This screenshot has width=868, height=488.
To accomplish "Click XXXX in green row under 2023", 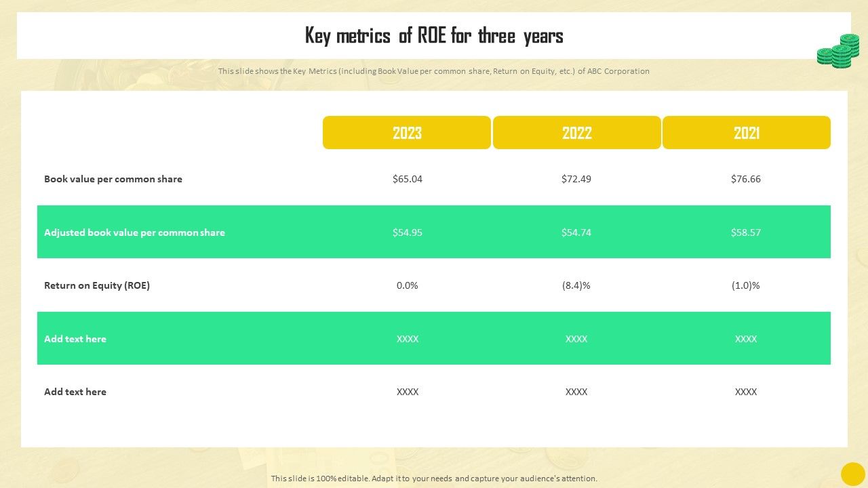I will pyautogui.click(x=408, y=339).
